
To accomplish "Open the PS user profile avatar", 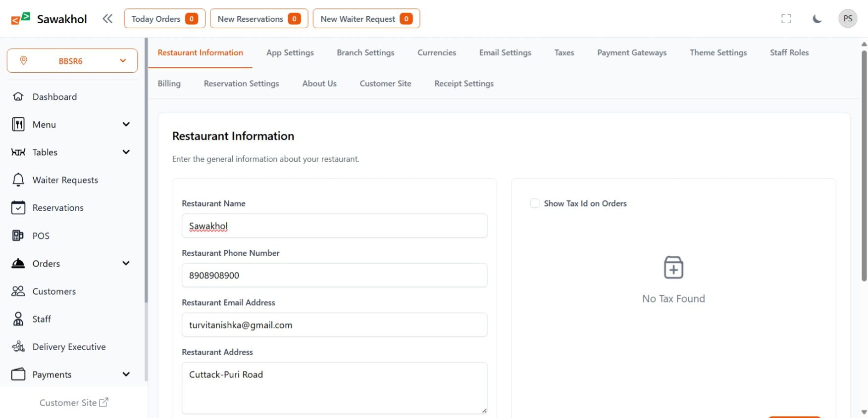I will tap(848, 19).
